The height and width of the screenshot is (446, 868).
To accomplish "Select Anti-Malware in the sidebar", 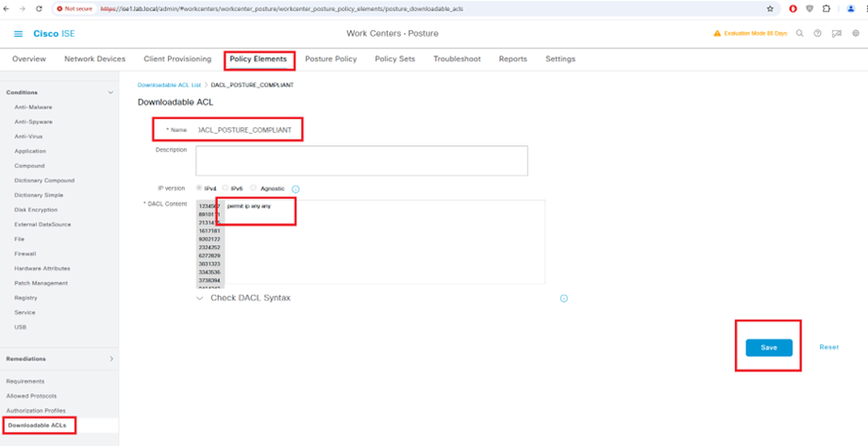I will click(33, 107).
